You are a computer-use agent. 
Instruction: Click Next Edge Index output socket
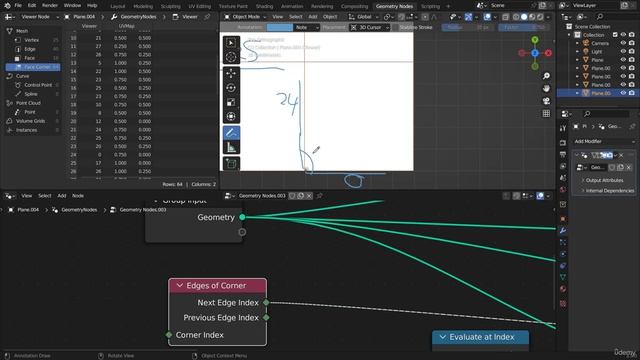[x=266, y=302]
